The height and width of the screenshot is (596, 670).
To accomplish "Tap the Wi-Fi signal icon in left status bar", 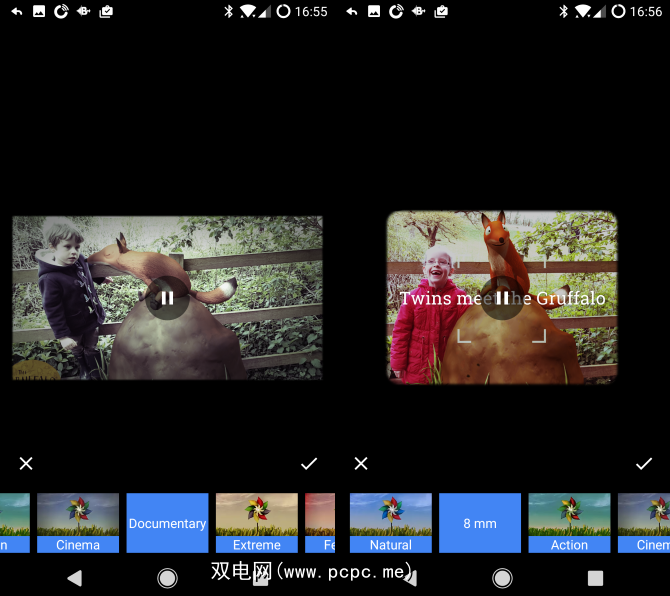I will [249, 12].
